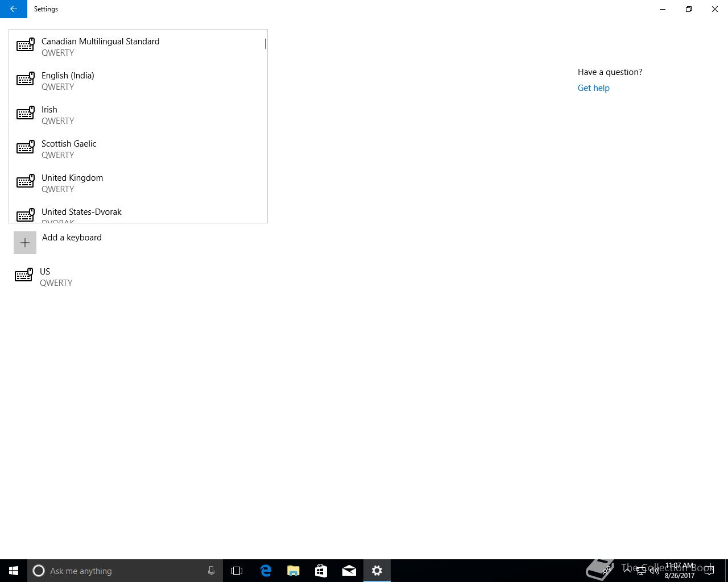This screenshot has width=728, height=582.
Task: Open the Action Center notifications icon
Action: 709,571
